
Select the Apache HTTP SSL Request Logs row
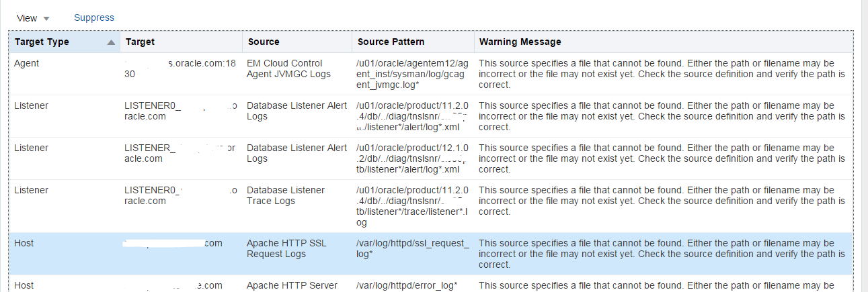pos(431,254)
